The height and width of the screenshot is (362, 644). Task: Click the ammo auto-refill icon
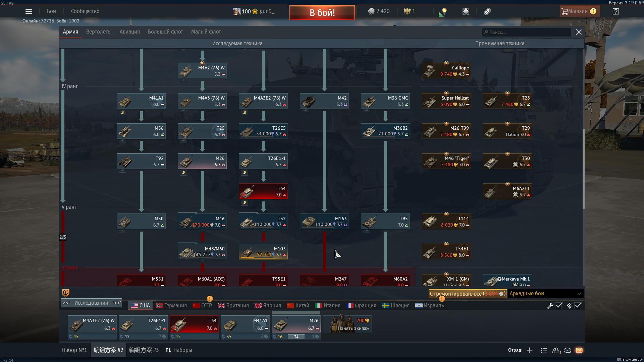[569, 306]
